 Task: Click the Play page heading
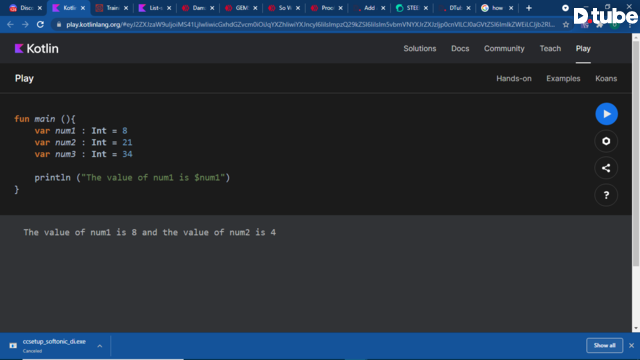[24, 78]
